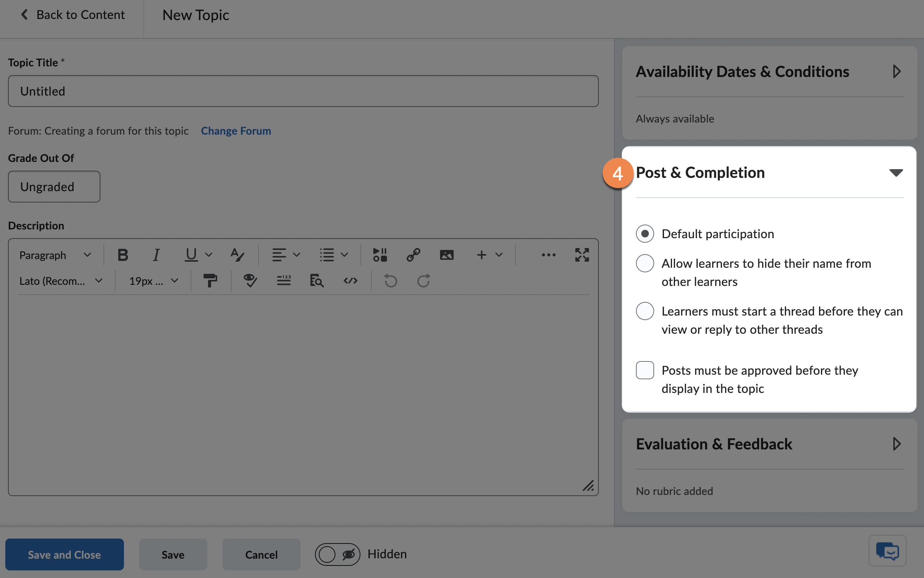Apply bold formatting in the editor
Image resolution: width=924 pixels, height=578 pixels.
point(122,254)
